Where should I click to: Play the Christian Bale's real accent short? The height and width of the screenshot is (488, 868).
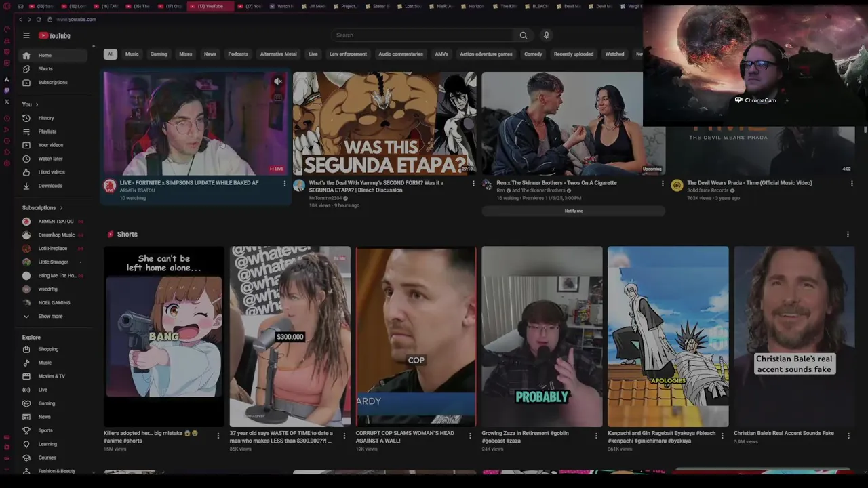click(794, 337)
